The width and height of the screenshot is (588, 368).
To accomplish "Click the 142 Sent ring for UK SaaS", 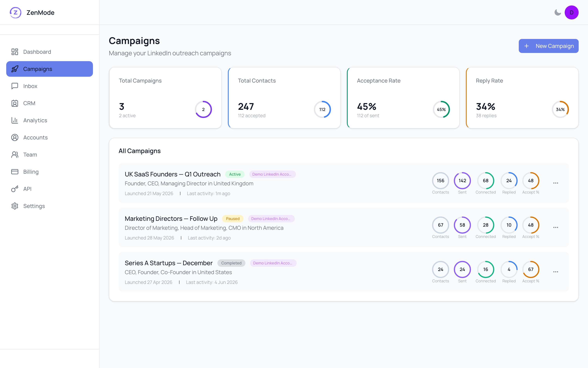I will pos(462,181).
